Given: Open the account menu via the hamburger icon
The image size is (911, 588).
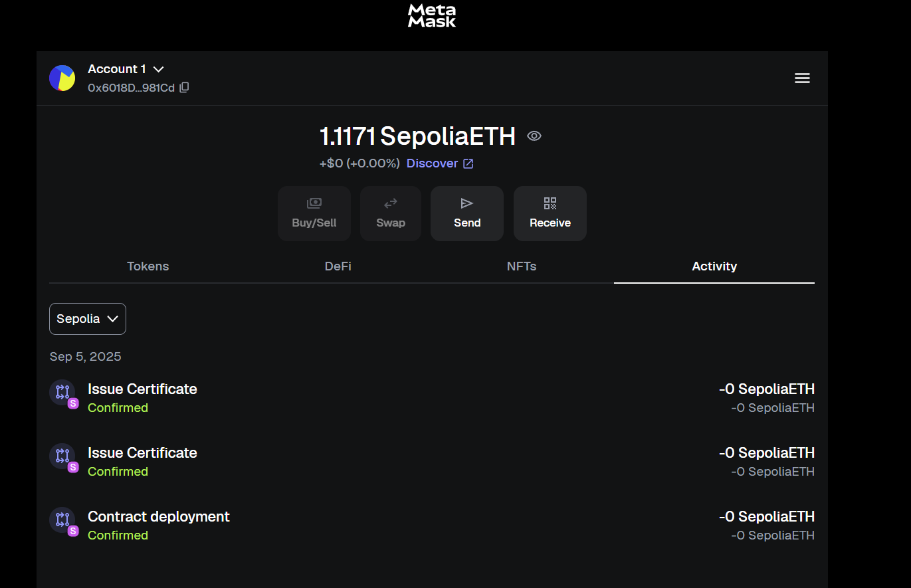Looking at the screenshot, I should point(802,78).
